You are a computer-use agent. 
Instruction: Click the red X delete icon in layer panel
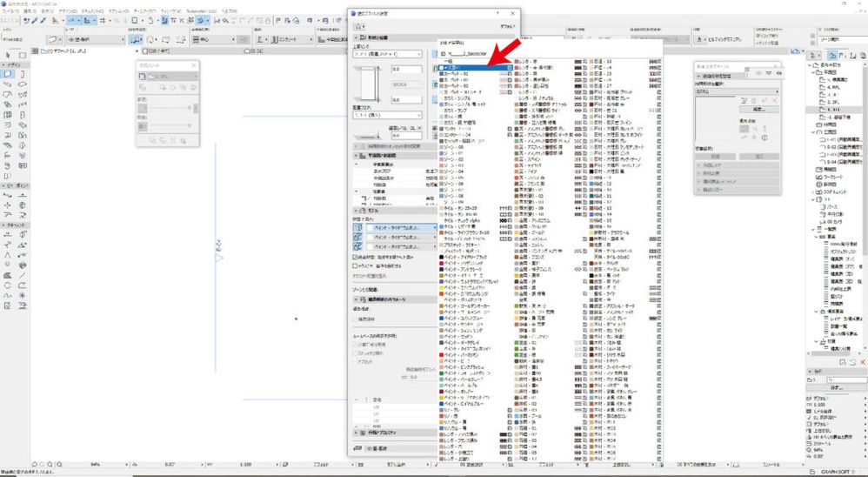775,100
